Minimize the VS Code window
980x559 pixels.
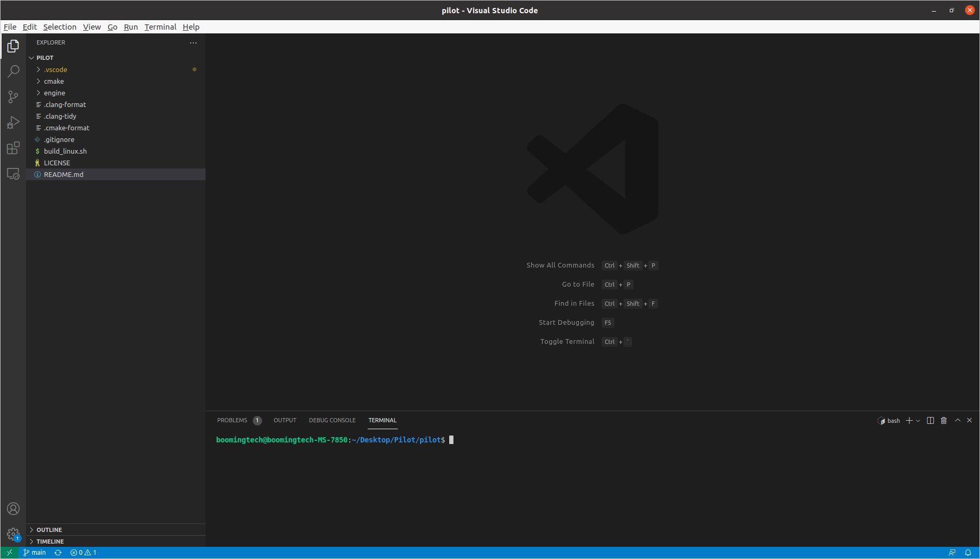(x=934, y=11)
